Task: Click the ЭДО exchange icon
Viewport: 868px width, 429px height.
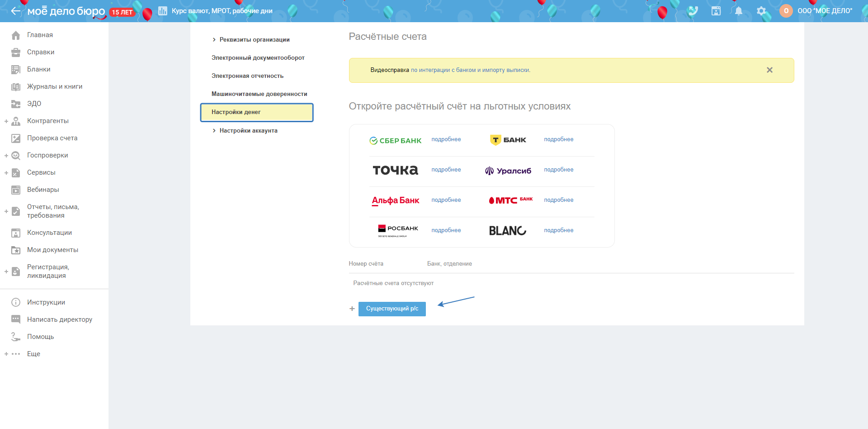Action: pos(16,104)
